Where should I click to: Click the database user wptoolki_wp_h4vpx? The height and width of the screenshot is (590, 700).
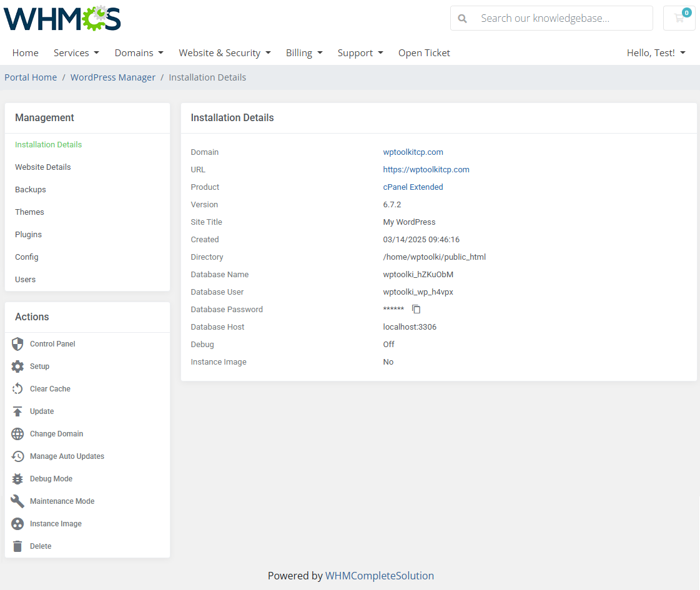[x=418, y=292]
